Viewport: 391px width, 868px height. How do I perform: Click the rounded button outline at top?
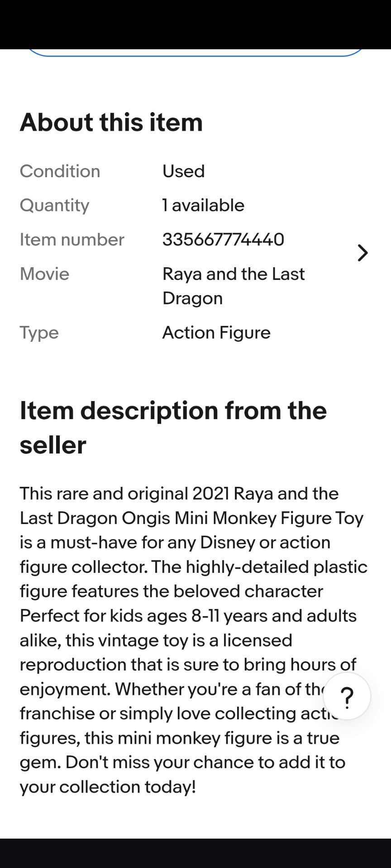click(x=195, y=52)
